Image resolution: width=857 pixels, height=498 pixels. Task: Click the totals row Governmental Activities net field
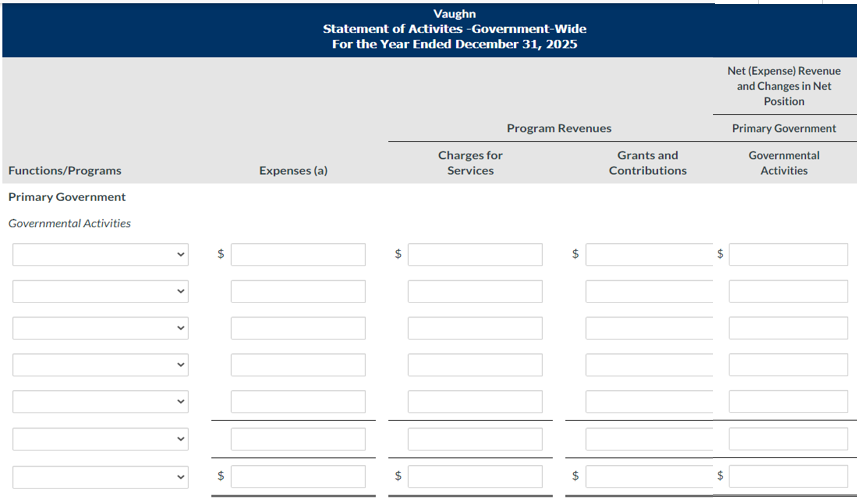coord(788,477)
